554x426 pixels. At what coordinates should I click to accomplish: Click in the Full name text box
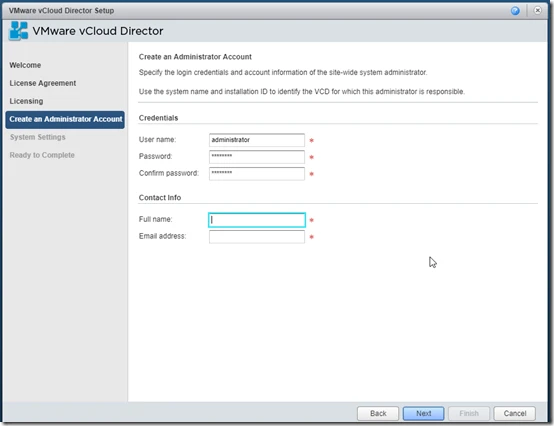point(257,220)
